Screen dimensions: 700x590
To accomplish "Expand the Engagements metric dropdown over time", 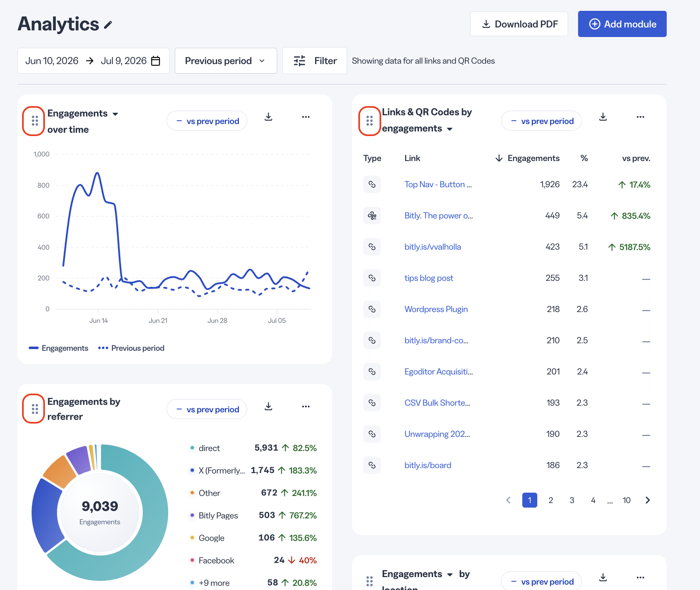I will click(115, 114).
